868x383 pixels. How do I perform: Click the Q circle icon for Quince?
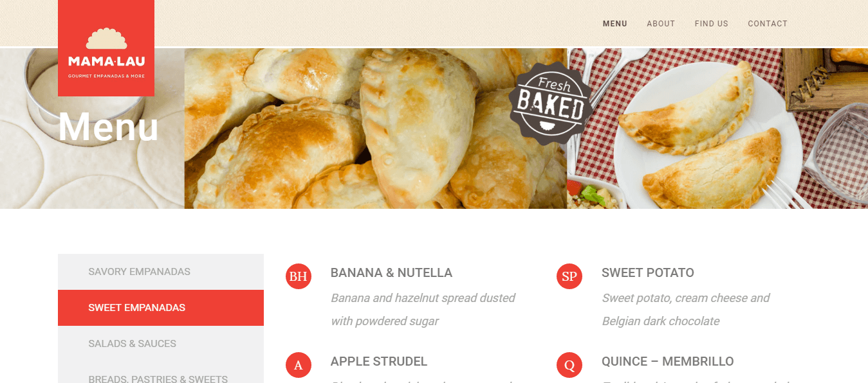pyautogui.click(x=569, y=365)
